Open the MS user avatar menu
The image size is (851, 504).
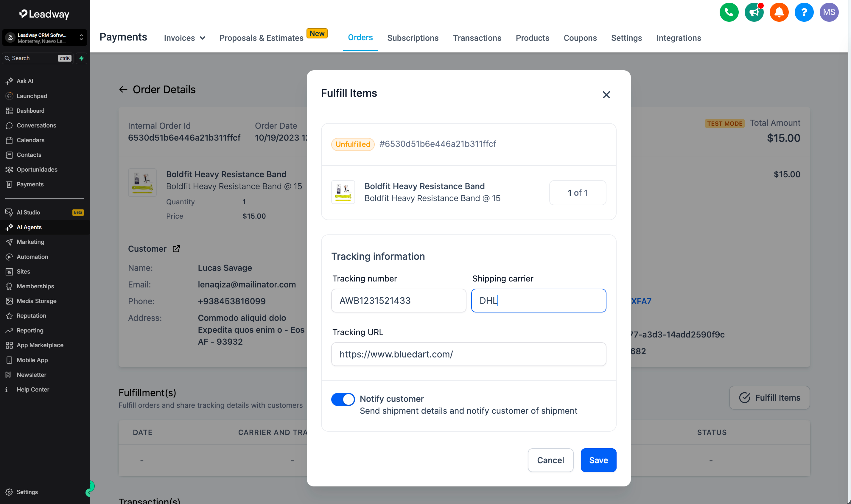[829, 12]
